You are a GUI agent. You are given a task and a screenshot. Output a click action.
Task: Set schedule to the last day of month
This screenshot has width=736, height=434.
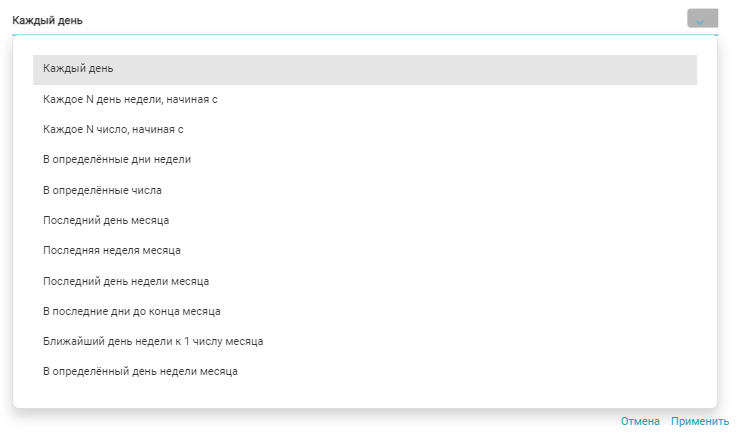(105, 219)
